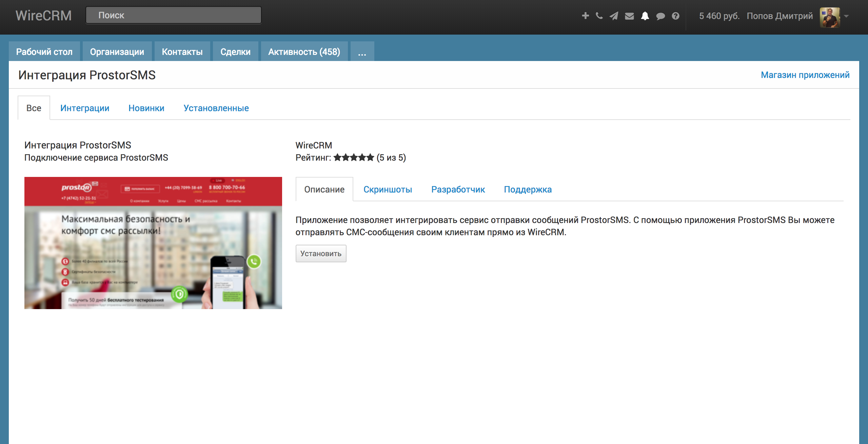
Task: Open the chat bubble icon
Action: coord(660,16)
